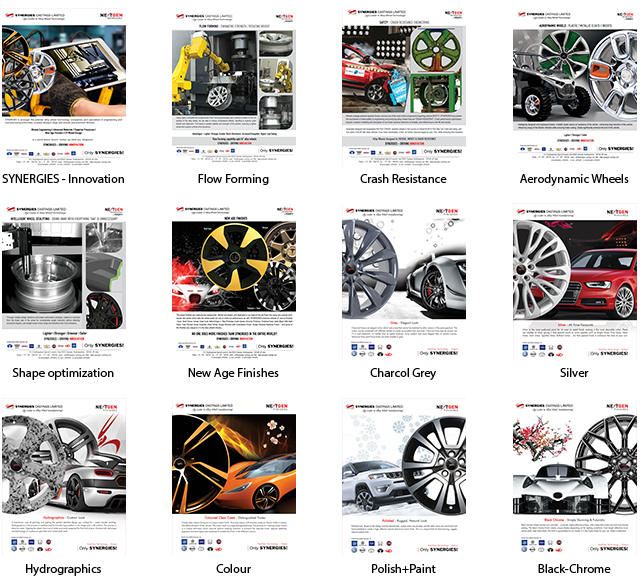
Task: Open the Black-Chrome brochure thumbnail
Action: pos(575,477)
